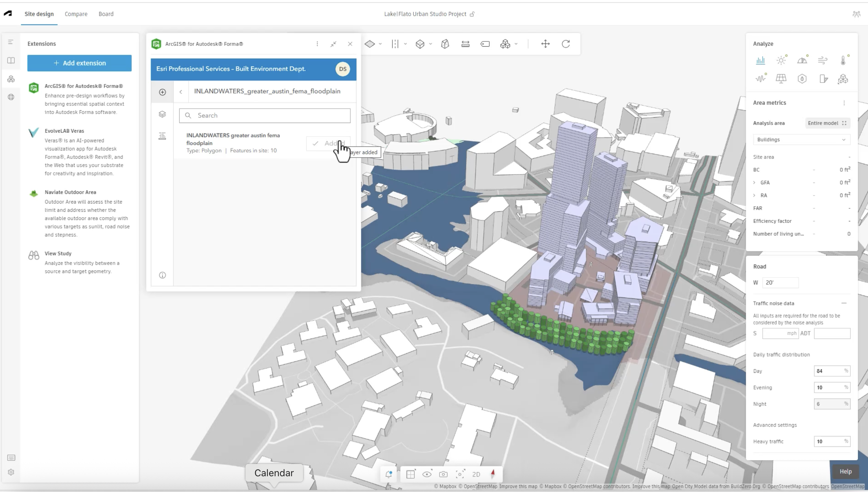Toggle the 2D view mode
868x492 pixels.
click(x=476, y=474)
